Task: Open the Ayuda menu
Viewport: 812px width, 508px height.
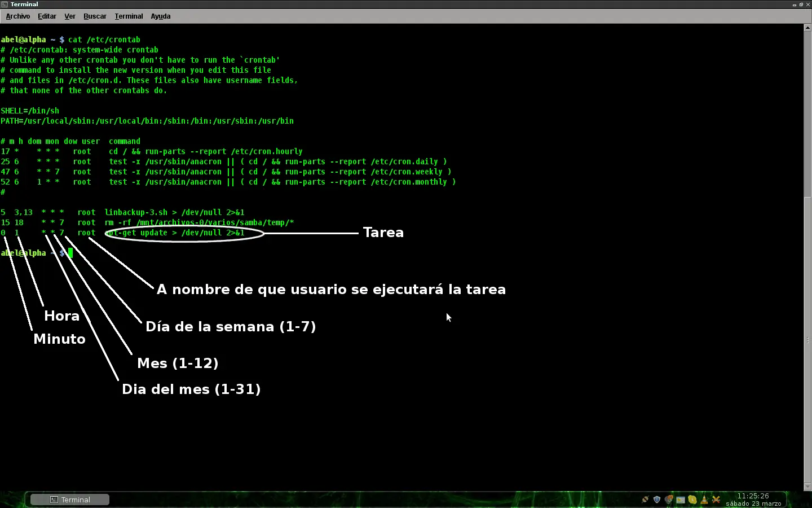Action: point(161,16)
